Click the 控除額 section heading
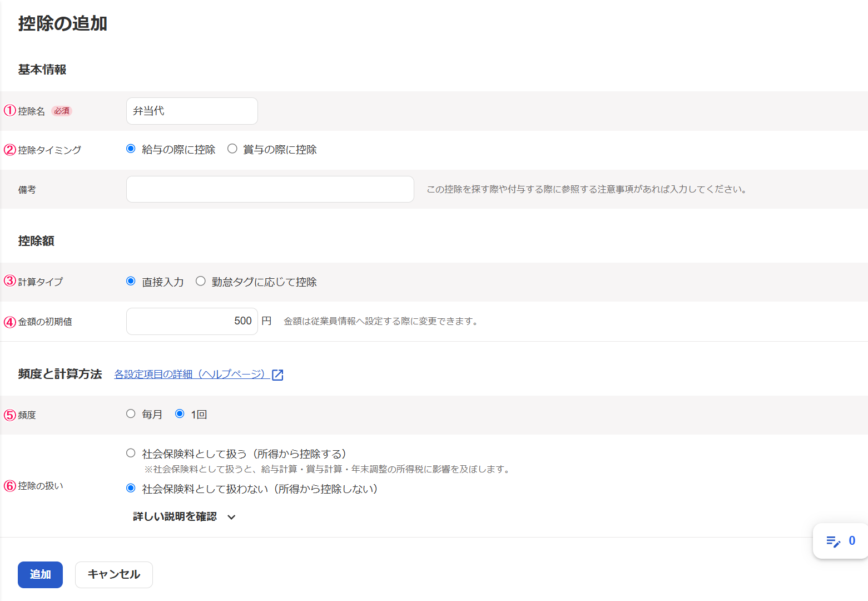The image size is (868, 601). 36,240
